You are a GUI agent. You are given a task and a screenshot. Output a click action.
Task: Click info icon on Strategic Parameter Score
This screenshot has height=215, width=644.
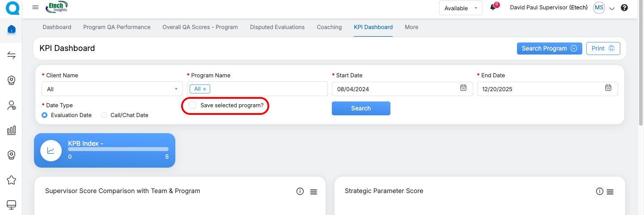coord(600,191)
